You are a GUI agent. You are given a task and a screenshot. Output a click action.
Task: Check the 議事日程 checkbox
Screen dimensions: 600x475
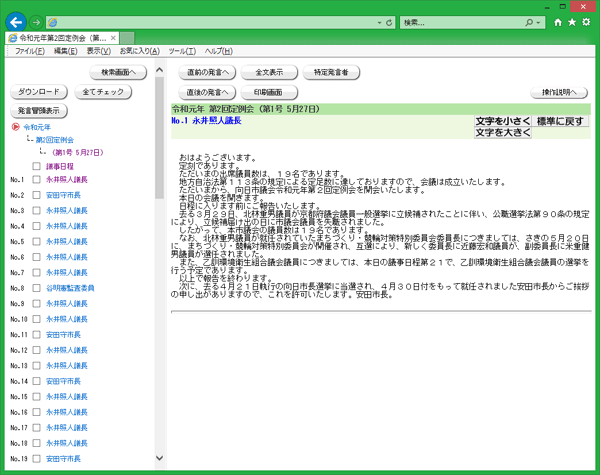(36, 166)
